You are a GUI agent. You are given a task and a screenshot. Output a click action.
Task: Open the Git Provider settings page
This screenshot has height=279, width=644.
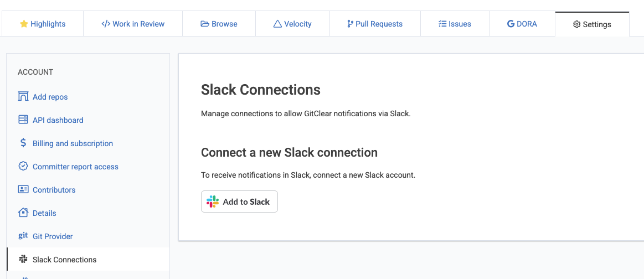[x=53, y=236]
